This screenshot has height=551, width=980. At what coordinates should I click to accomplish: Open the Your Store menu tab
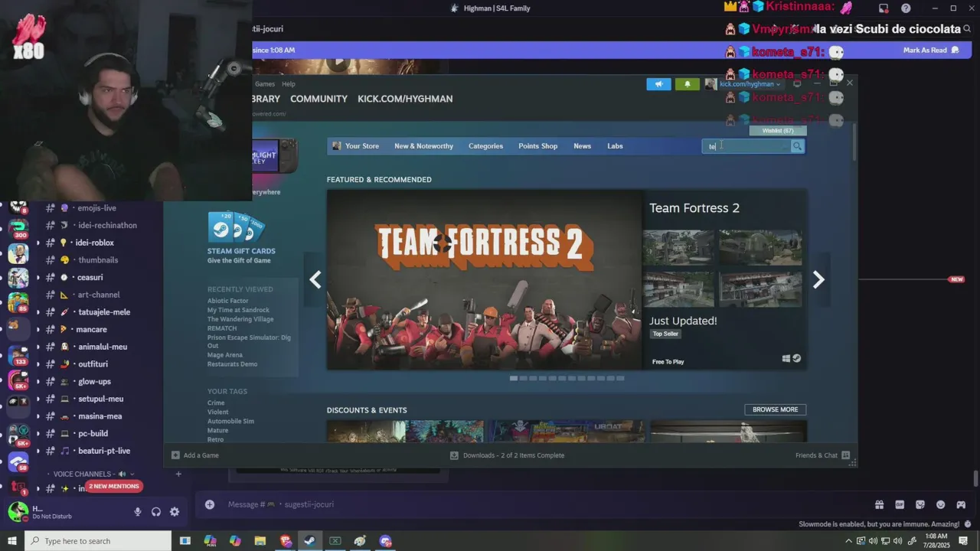pos(356,146)
